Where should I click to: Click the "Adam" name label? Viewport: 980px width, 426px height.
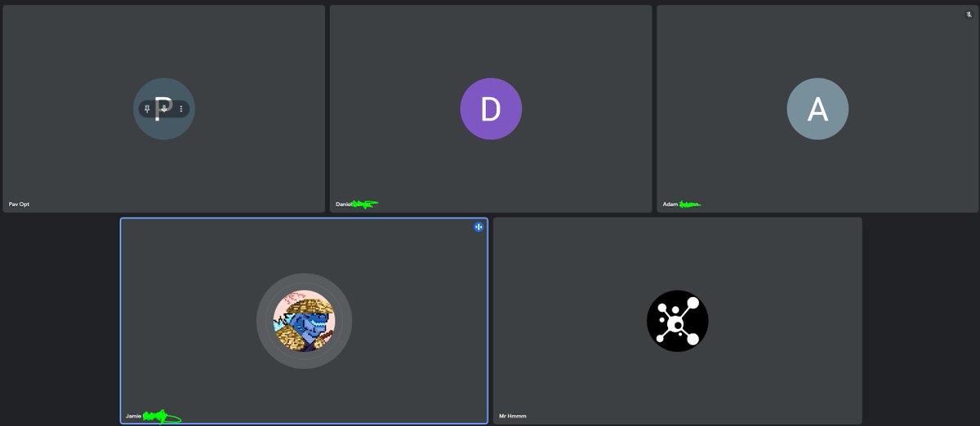tap(670, 204)
